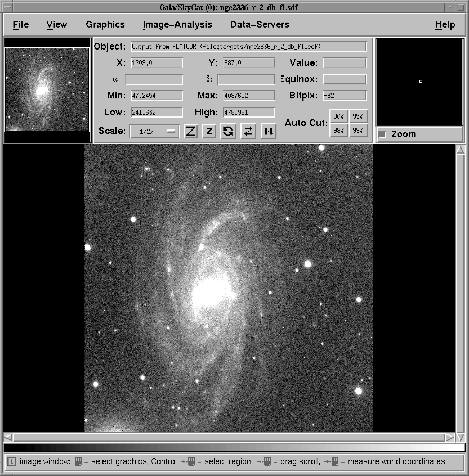The image size is (469, 476).
Task: Click the small z zoom-out icon
Action: point(209,131)
